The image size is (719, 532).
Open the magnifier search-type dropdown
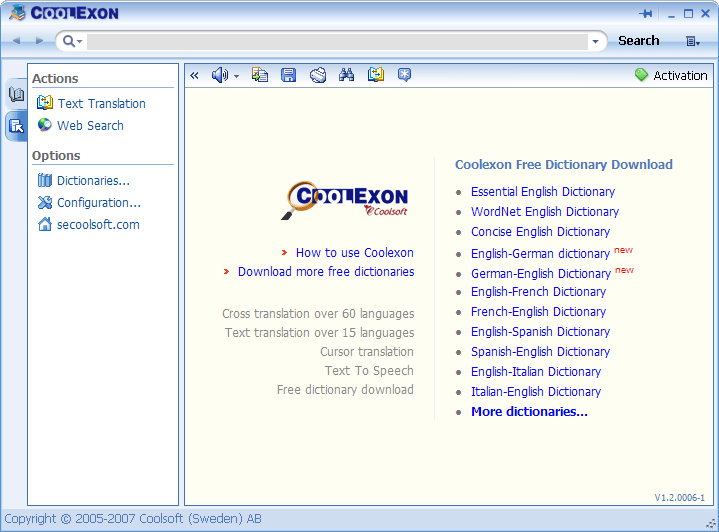[72, 41]
